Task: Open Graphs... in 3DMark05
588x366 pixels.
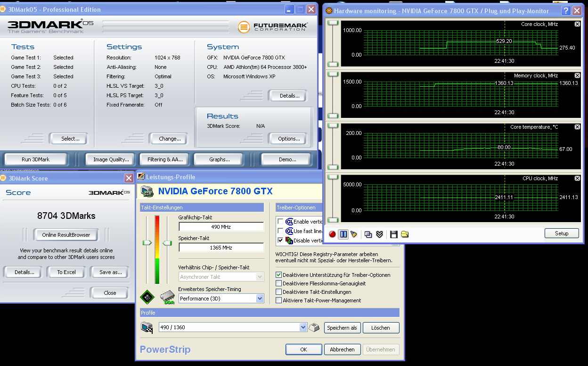Action: 219,159
